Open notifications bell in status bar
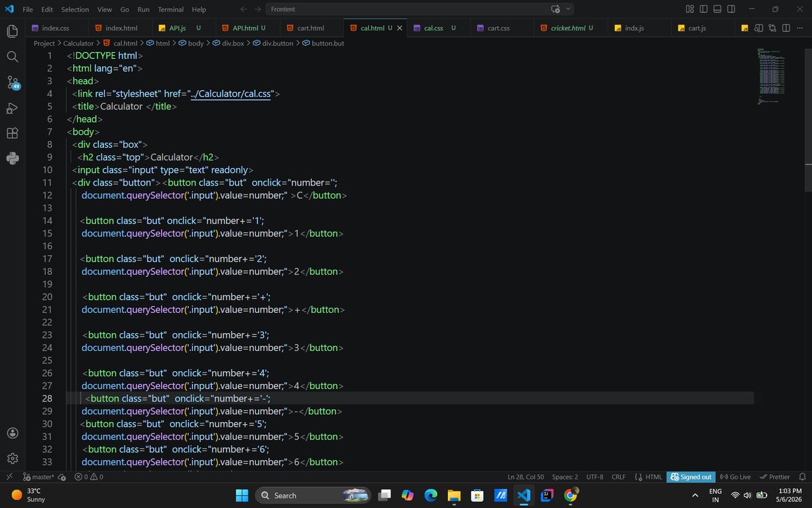 (x=802, y=477)
